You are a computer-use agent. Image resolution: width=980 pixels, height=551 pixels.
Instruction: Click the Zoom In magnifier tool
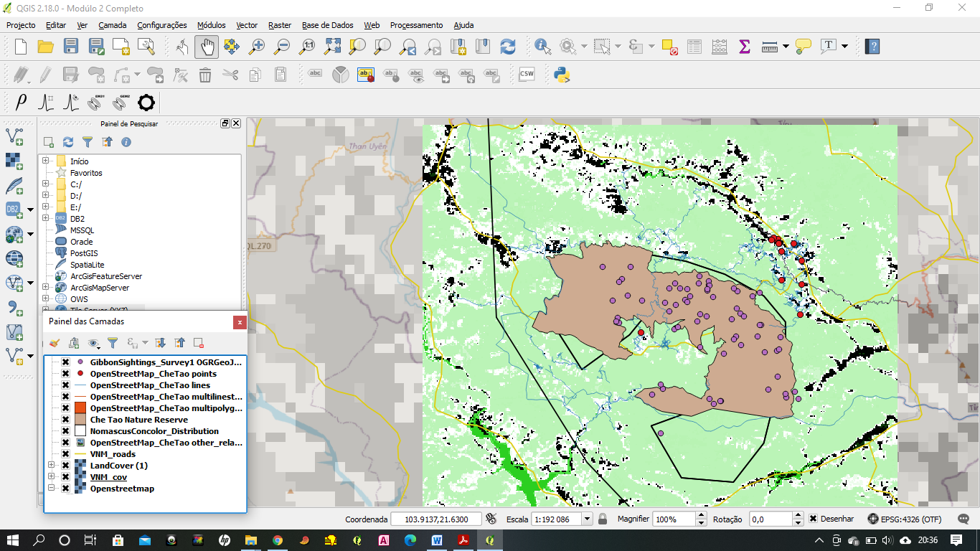(257, 47)
